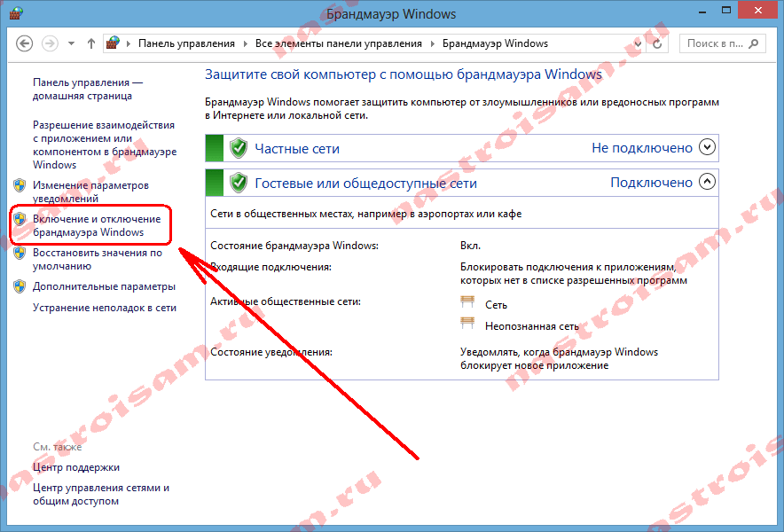The height and width of the screenshot is (532, 784).
Task: Open 'Центр поддержки' link
Action: (76, 467)
